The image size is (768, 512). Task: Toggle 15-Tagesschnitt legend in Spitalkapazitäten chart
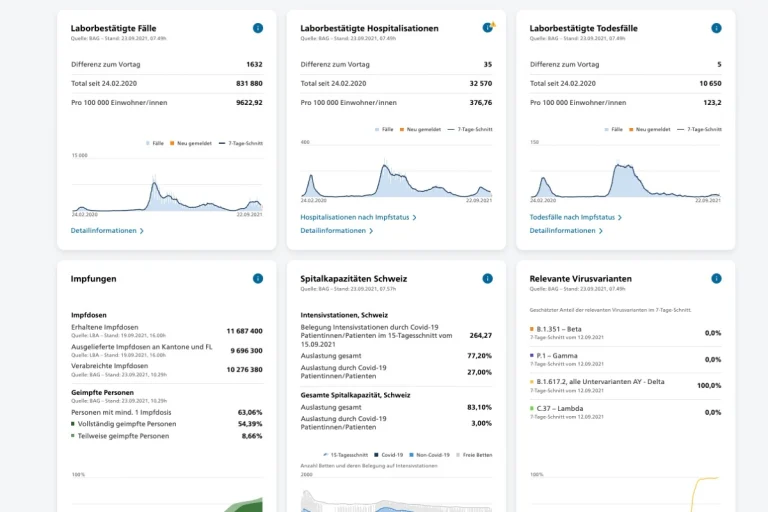pyautogui.click(x=345, y=455)
